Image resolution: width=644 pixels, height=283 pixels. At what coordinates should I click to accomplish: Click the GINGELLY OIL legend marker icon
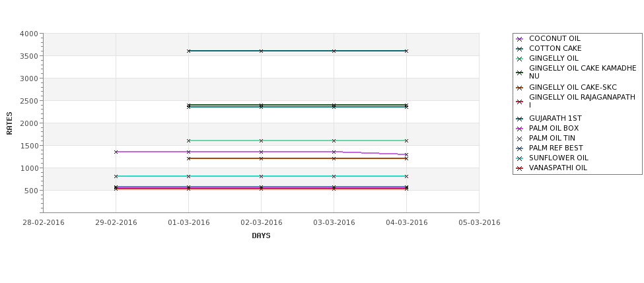pos(520,59)
